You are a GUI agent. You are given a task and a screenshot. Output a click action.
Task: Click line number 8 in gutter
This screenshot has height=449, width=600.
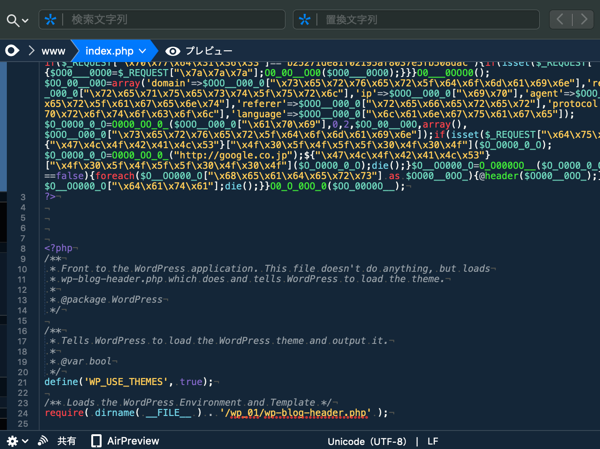coord(23,249)
